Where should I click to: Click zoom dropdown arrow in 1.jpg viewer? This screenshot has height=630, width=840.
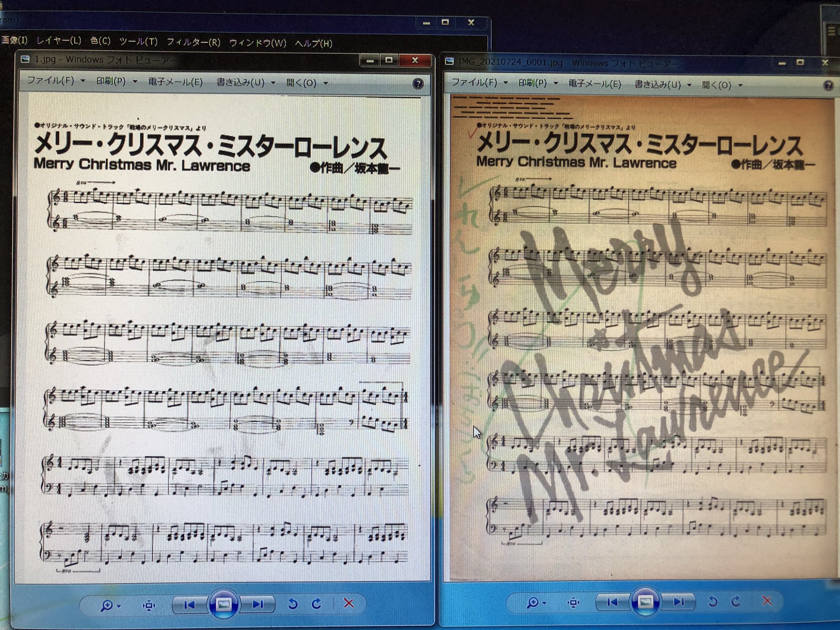(x=119, y=606)
